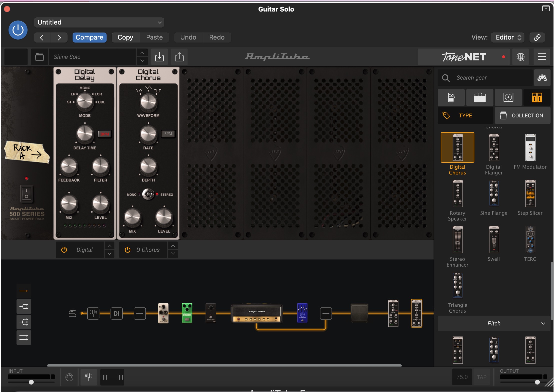
Task: Click the horizontal signal chain scrollbar
Action: pyautogui.click(x=224, y=365)
